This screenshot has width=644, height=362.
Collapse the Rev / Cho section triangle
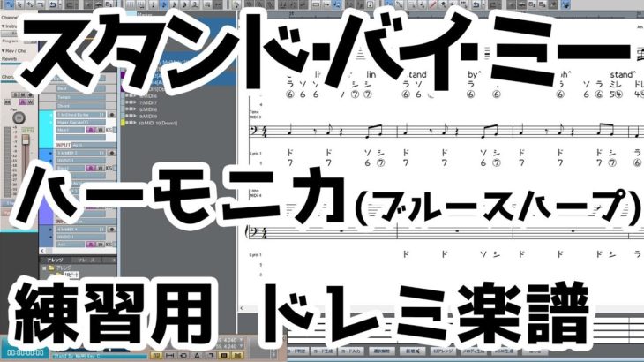[4, 51]
